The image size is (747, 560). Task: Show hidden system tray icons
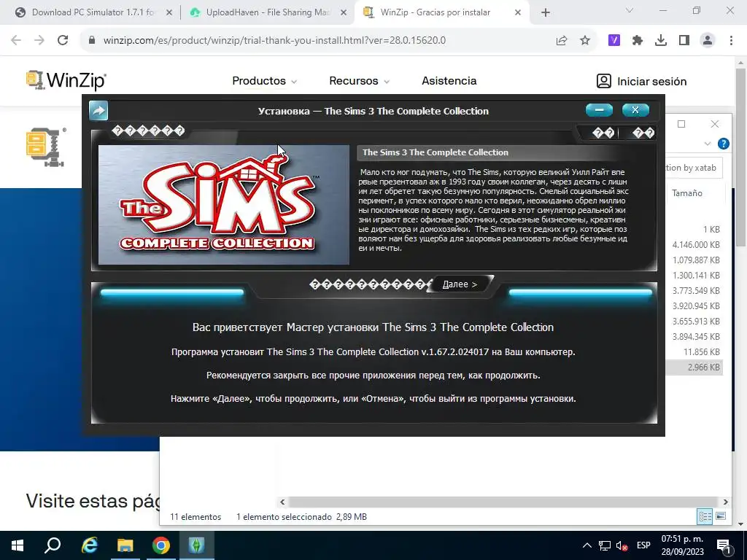pos(587,545)
